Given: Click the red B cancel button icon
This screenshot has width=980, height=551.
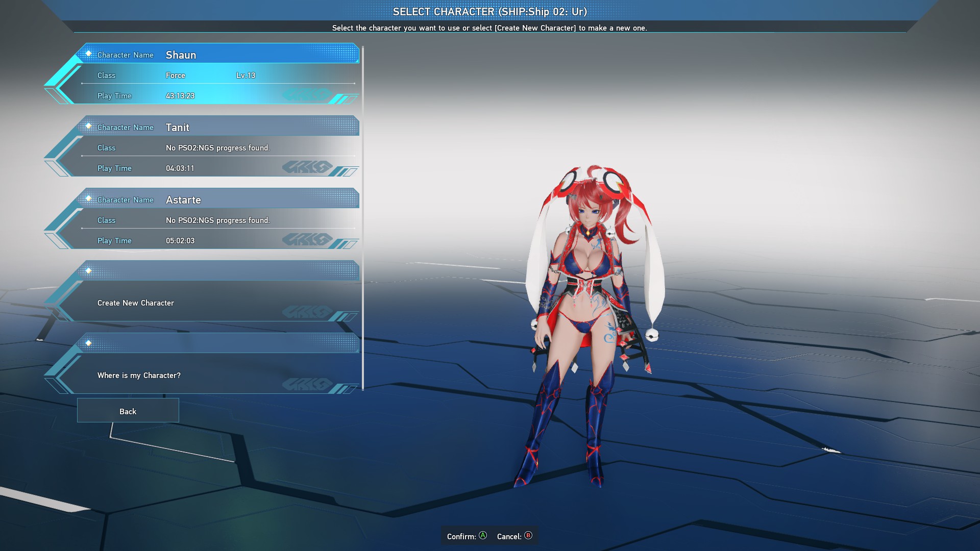Looking at the screenshot, I should [x=528, y=535].
